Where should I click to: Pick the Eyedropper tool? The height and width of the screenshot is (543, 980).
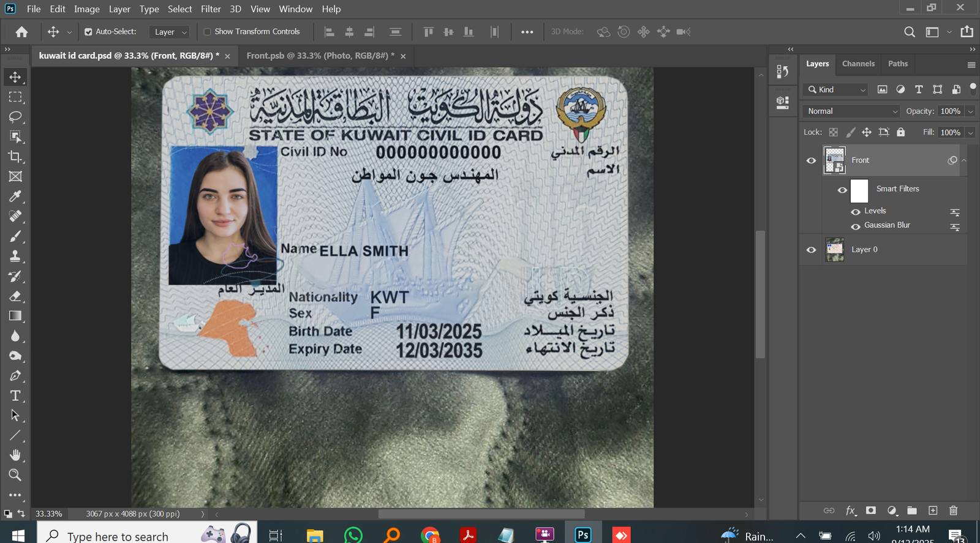point(15,197)
